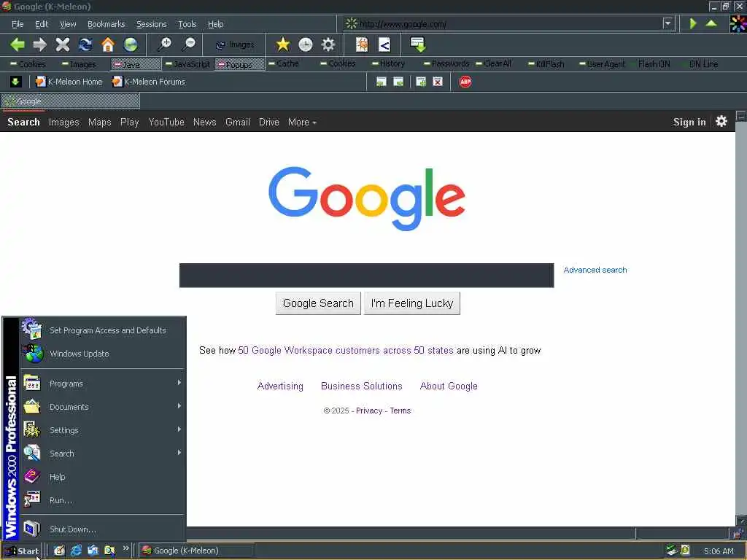Image resolution: width=747 pixels, height=560 pixels.
Task: Expand Search submenu in Start menu
Action: [102, 454]
